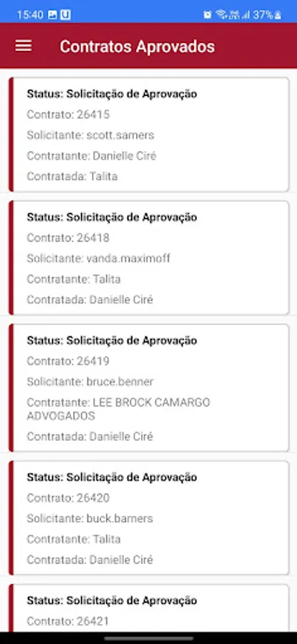Tap the U app notification icon
This screenshot has width=297, height=644.
65,15
